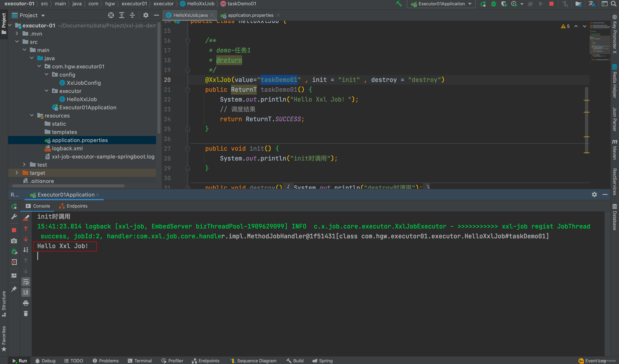Open the Endpoints tab in Run panel

click(x=73, y=206)
